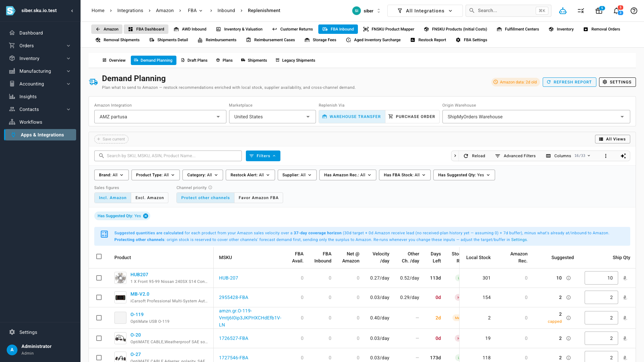
Task: Open the Has FBA Stock filter dropdown
Action: [x=405, y=175]
